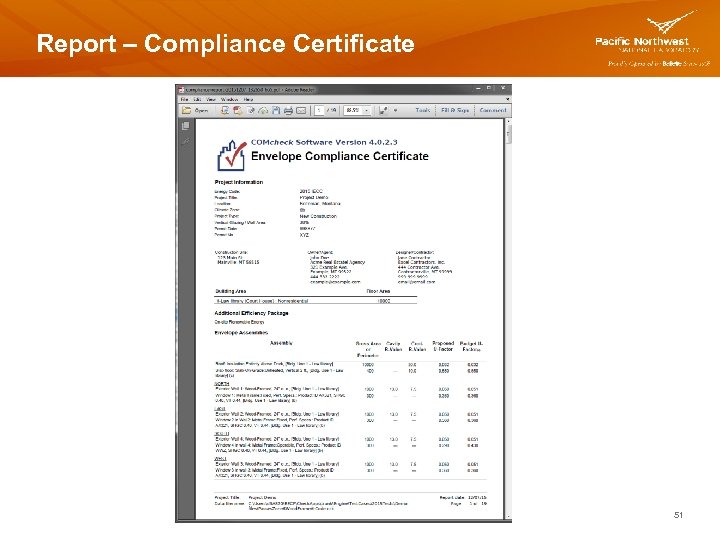Click the first document icon after Open

click(x=225, y=110)
